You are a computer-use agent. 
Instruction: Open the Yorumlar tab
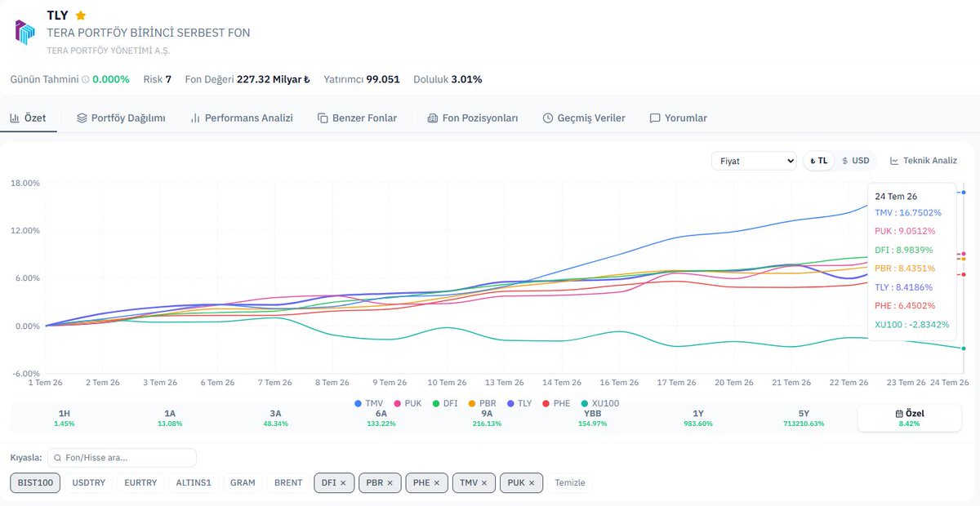point(678,118)
